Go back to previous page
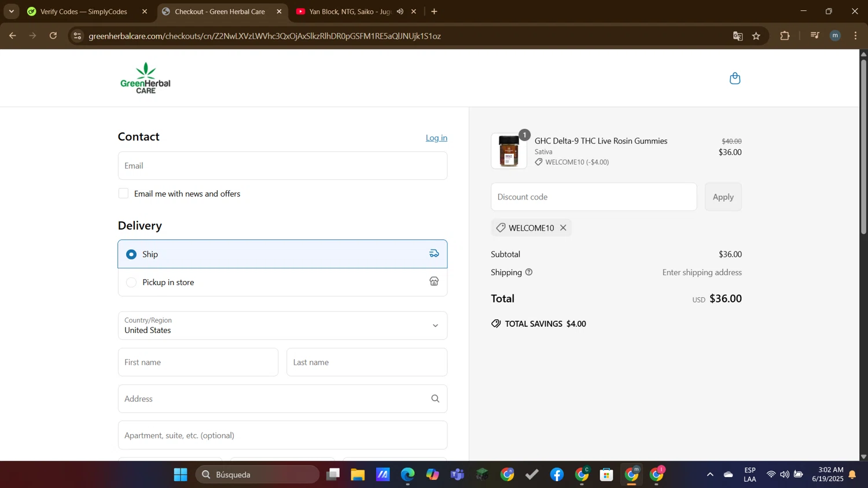Viewport: 868px width, 488px height. 12,36
